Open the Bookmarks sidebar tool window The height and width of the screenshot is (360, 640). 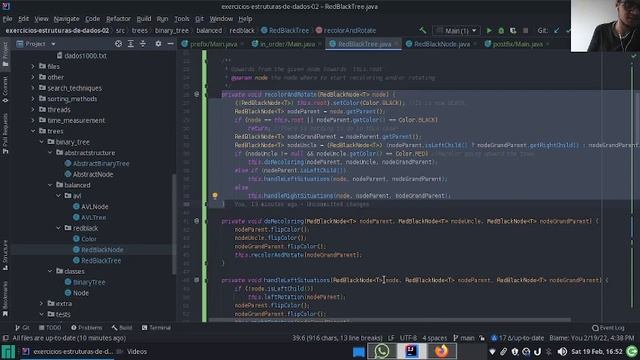point(5,299)
